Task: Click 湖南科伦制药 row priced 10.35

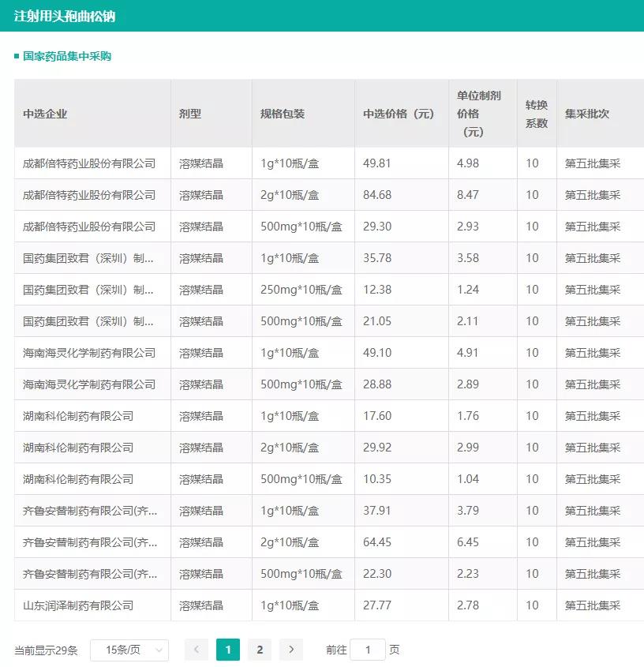Action: pyautogui.click(x=78, y=479)
